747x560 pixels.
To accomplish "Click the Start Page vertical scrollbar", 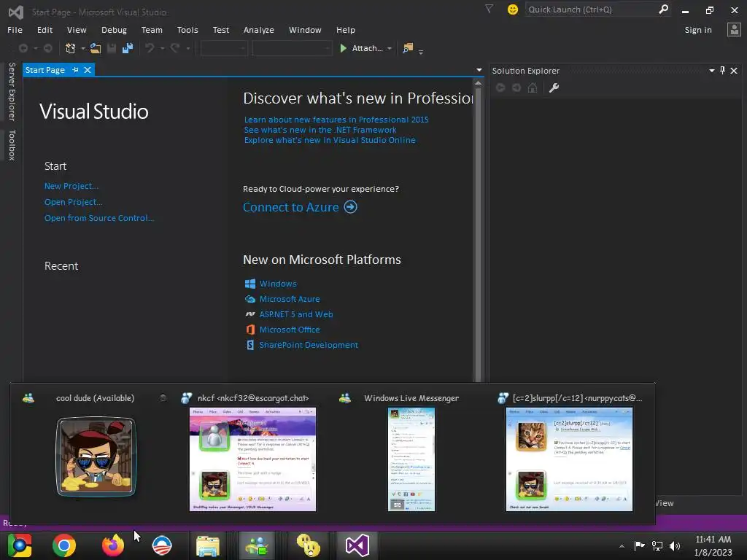I will click(478, 233).
